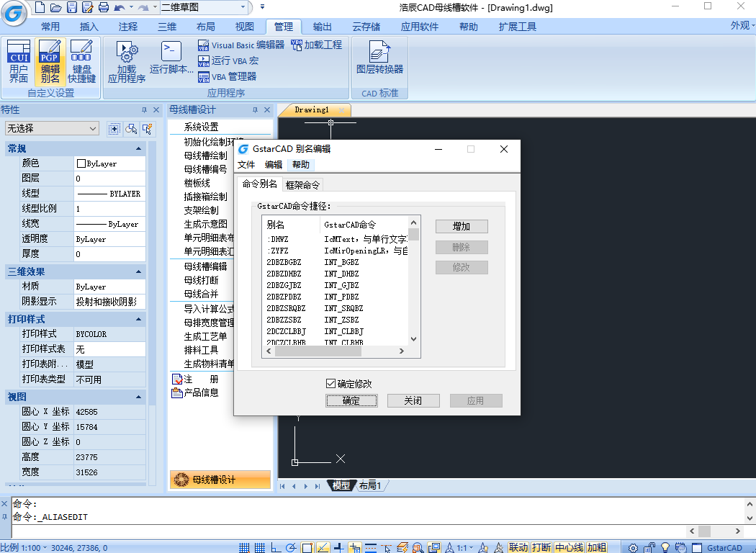Open the customize quick access toolbar arrow
This screenshot has width=756, height=553.
coord(262,7)
